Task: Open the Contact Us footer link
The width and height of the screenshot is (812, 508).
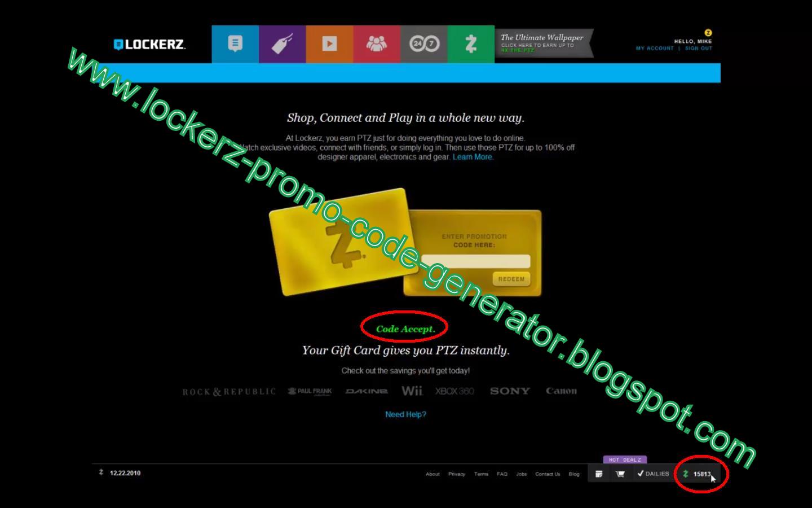Action: click(x=548, y=474)
